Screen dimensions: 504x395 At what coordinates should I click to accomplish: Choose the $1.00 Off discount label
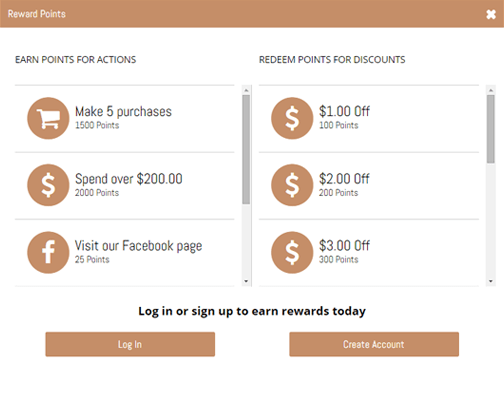coord(344,111)
